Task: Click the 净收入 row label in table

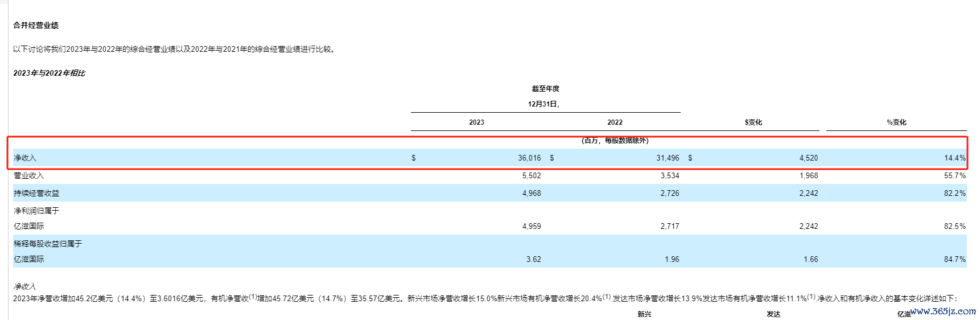Action: coord(25,158)
